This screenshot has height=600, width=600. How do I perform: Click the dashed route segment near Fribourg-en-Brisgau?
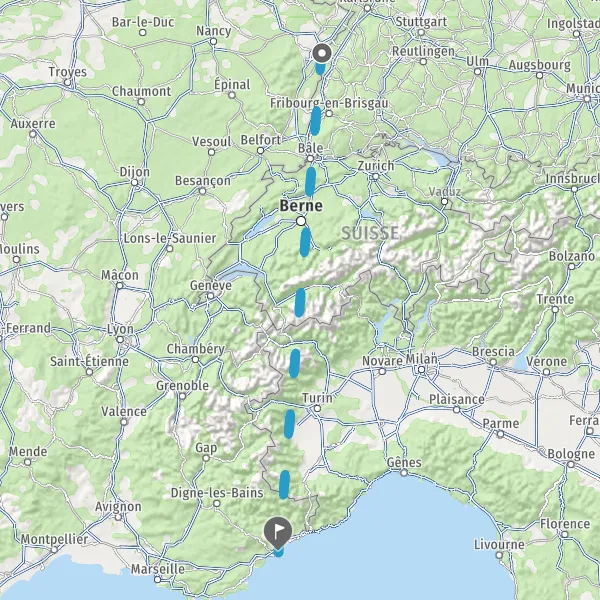click(315, 121)
